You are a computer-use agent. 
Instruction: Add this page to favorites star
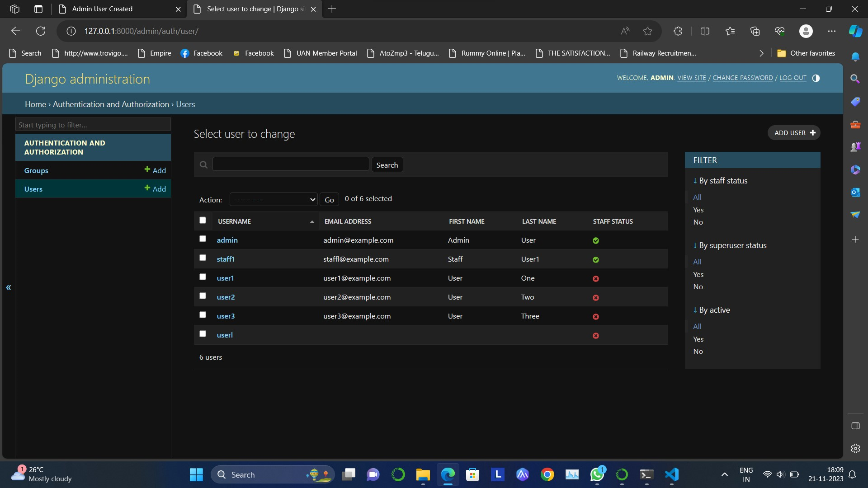[x=647, y=31]
